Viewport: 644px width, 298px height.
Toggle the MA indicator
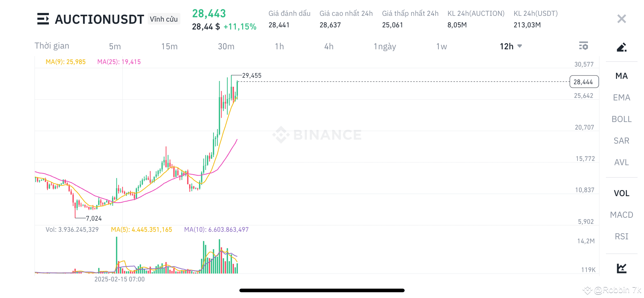621,76
